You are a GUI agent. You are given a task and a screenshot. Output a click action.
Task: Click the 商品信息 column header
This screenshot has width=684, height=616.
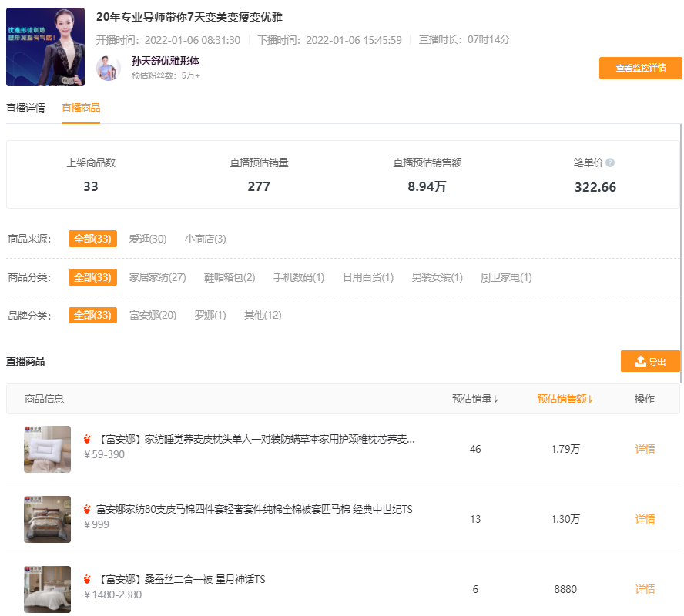[x=44, y=399]
